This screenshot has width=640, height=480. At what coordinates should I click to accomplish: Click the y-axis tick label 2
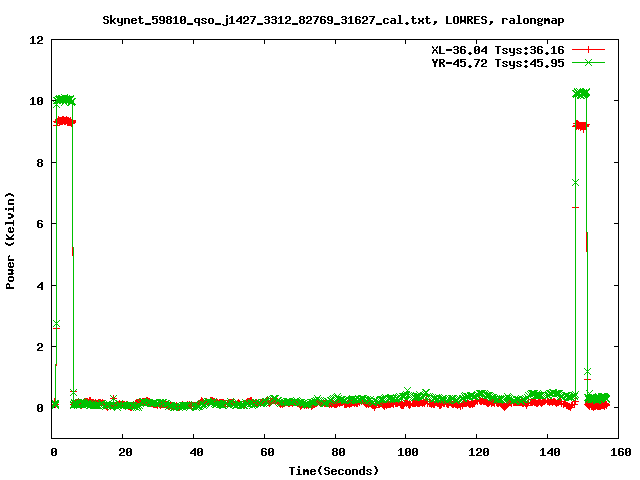coord(40,347)
